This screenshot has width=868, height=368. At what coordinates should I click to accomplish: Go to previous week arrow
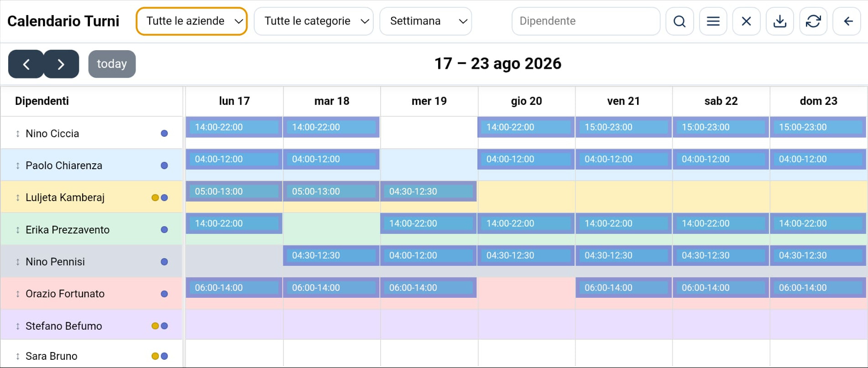26,64
